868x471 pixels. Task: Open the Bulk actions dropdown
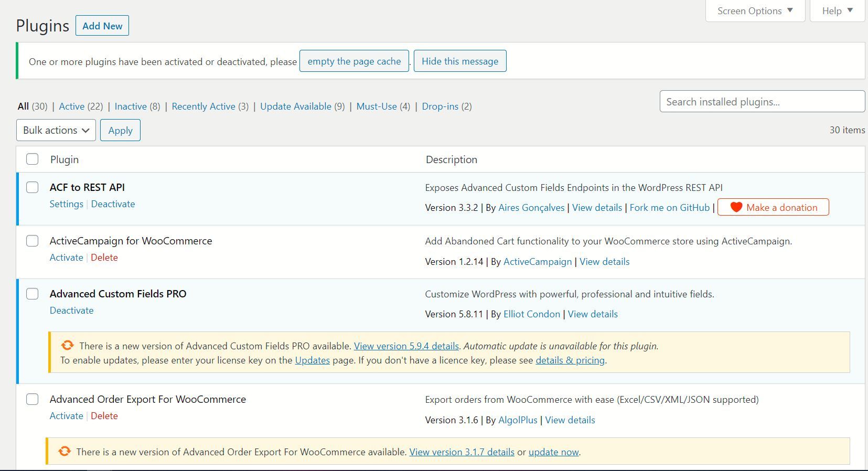[56, 130]
